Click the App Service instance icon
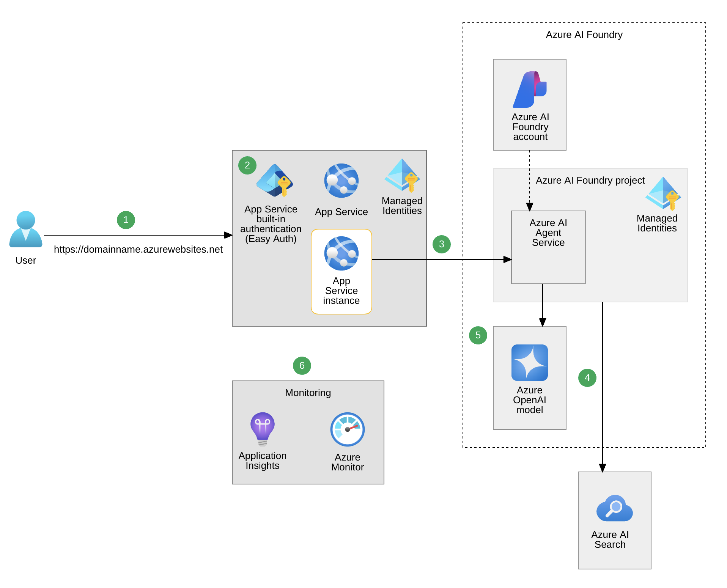The image size is (727, 588). [x=341, y=253]
